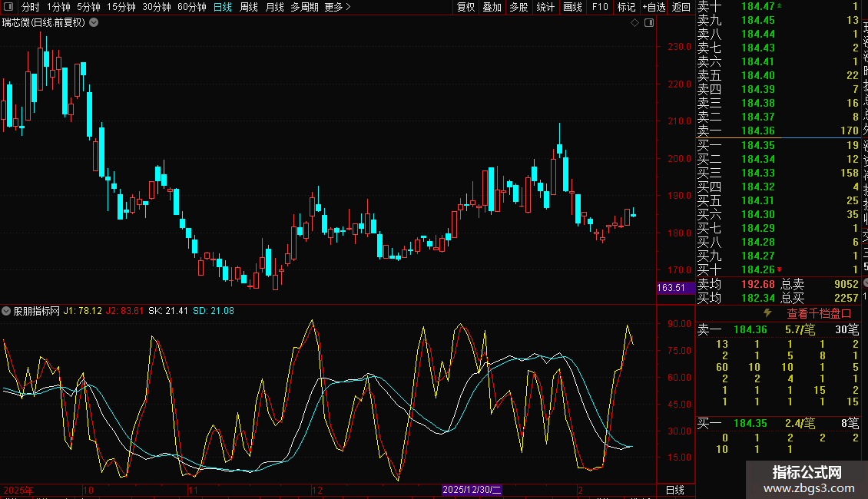
Task: Click the 总买 2257 total value
Action: point(820,298)
